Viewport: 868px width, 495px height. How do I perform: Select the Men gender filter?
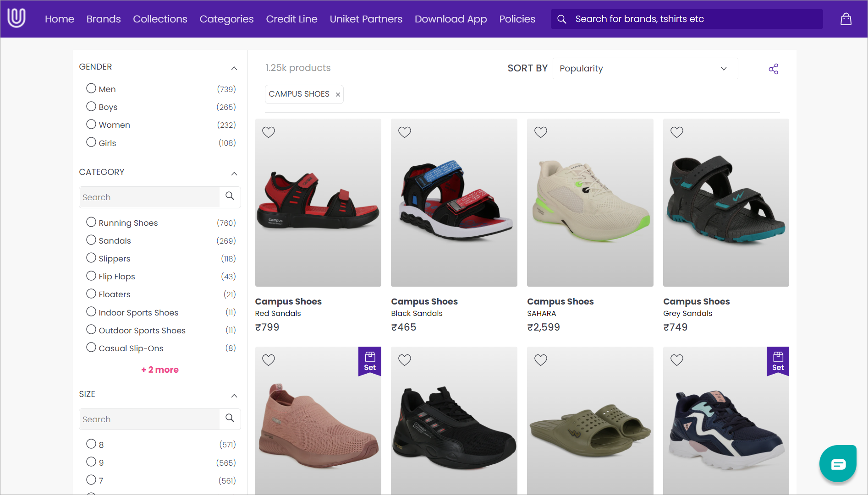coord(91,88)
